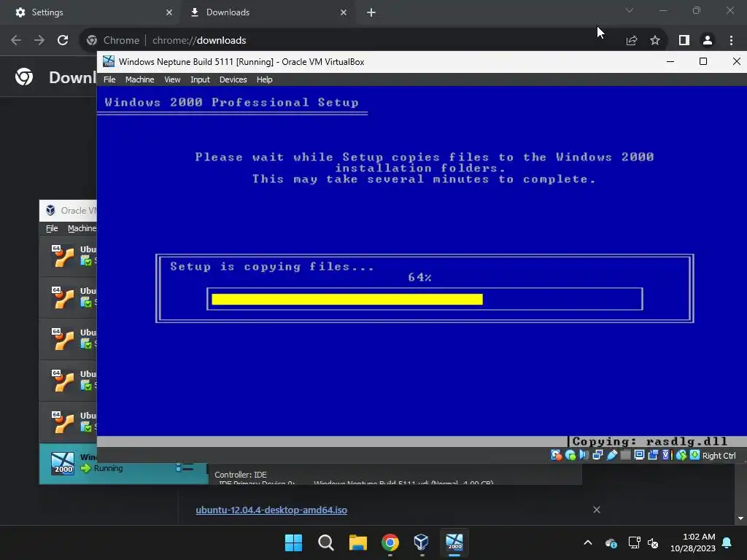Switch to the Downloads tab in Chrome
The width and height of the screenshot is (747, 560).
coord(267,12)
